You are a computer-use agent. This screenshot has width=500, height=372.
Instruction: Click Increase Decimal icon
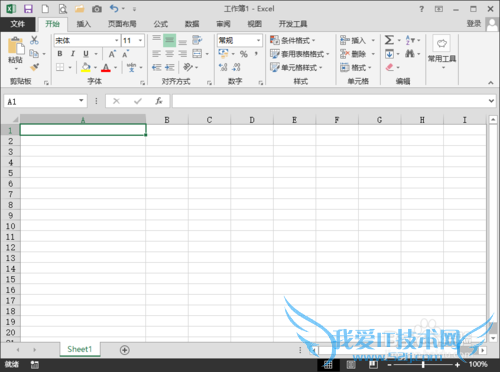[223, 67]
